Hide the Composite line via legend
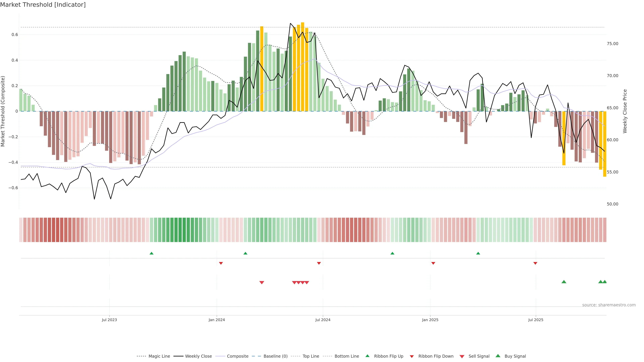644x362 pixels. pos(237,356)
